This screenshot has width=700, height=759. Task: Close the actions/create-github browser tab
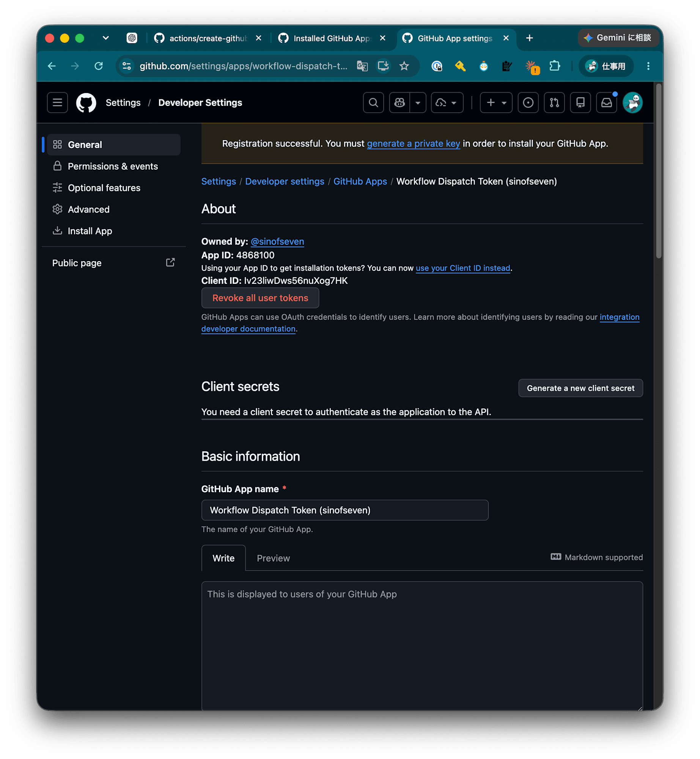[x=258, y=38]
